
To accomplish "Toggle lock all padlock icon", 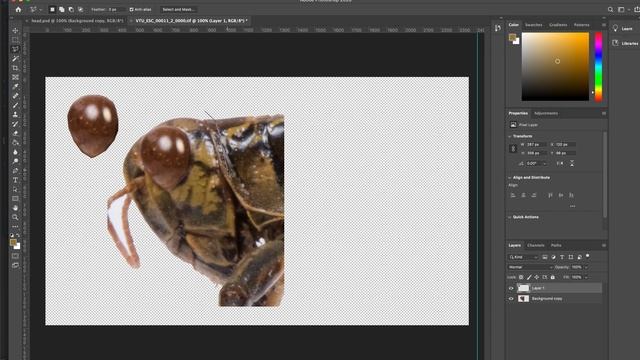I will pyautogui.click(x=553, y=277).
